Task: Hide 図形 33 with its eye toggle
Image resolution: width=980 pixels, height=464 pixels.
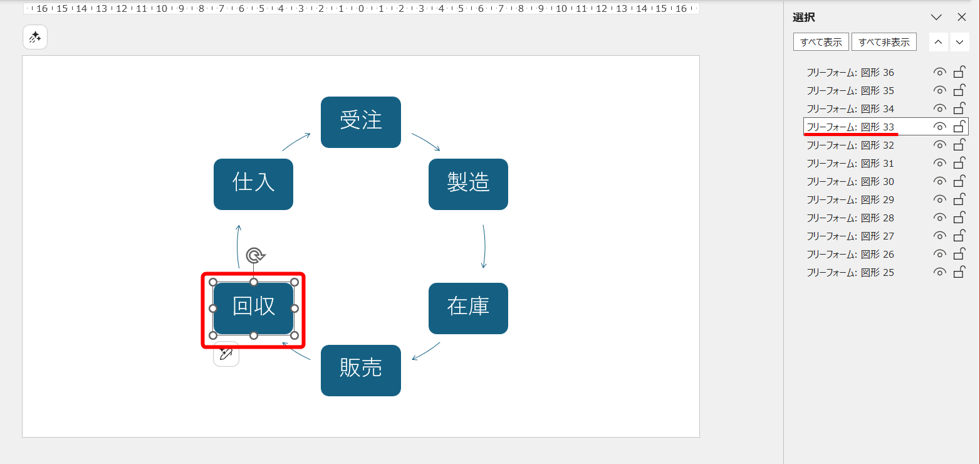Action: point(939,126)
